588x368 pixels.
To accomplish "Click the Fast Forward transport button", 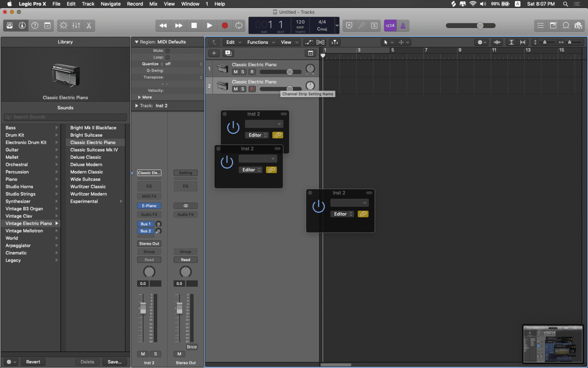I will point(179,25).
